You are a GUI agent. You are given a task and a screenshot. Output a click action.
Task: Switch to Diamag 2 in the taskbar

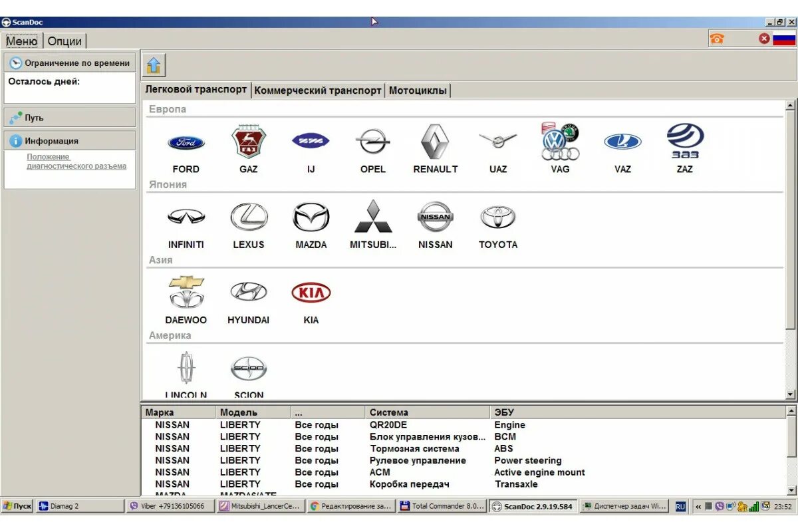click(80, 506)
